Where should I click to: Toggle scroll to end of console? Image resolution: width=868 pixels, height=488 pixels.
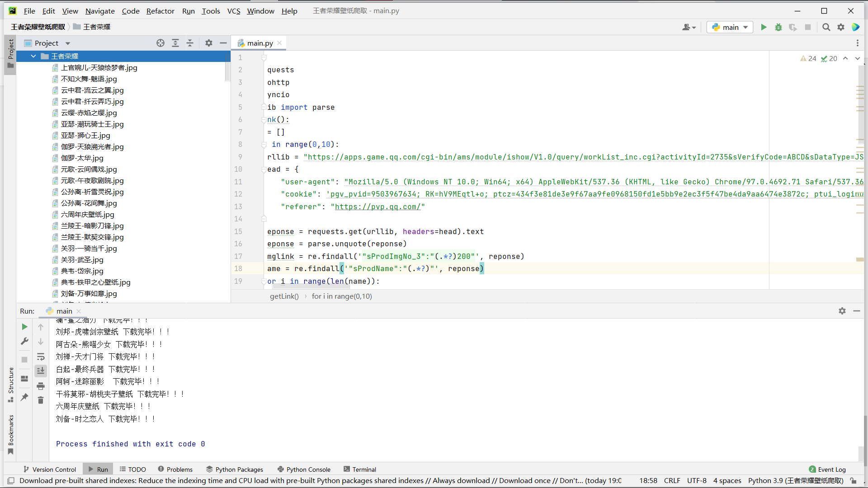click(x=41, y=371)
